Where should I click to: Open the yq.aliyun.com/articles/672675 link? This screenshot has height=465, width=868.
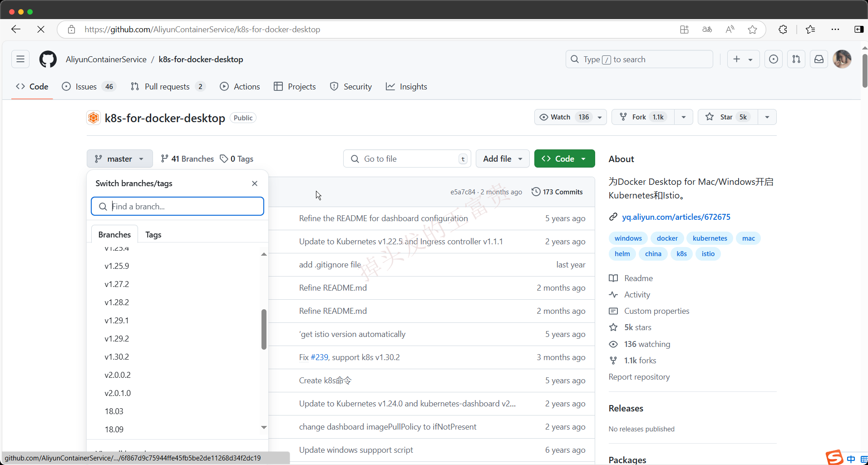pos(676,217)
